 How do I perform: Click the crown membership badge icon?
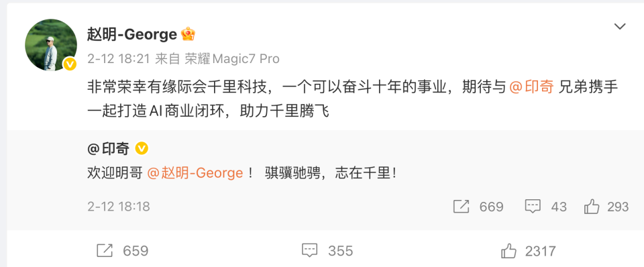188,34
